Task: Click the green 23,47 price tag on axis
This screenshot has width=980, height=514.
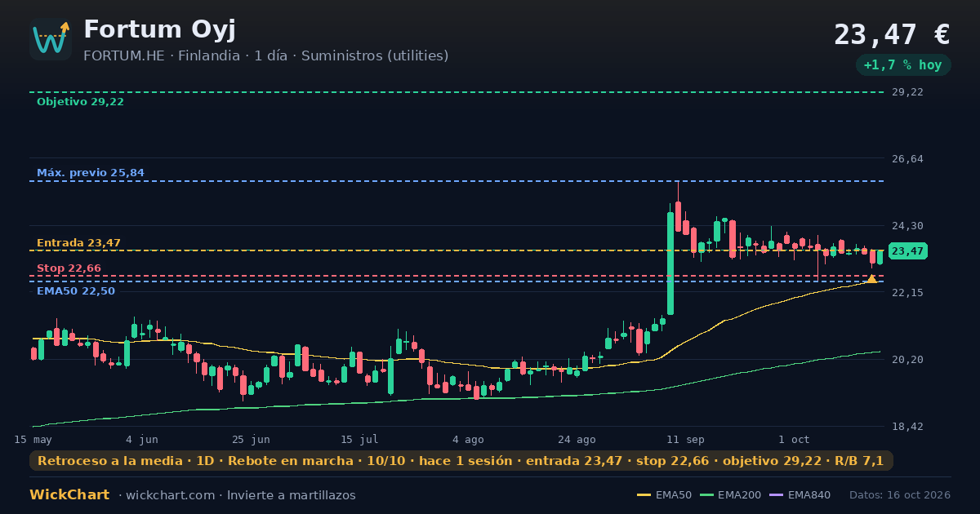Action: pos(907,251)
